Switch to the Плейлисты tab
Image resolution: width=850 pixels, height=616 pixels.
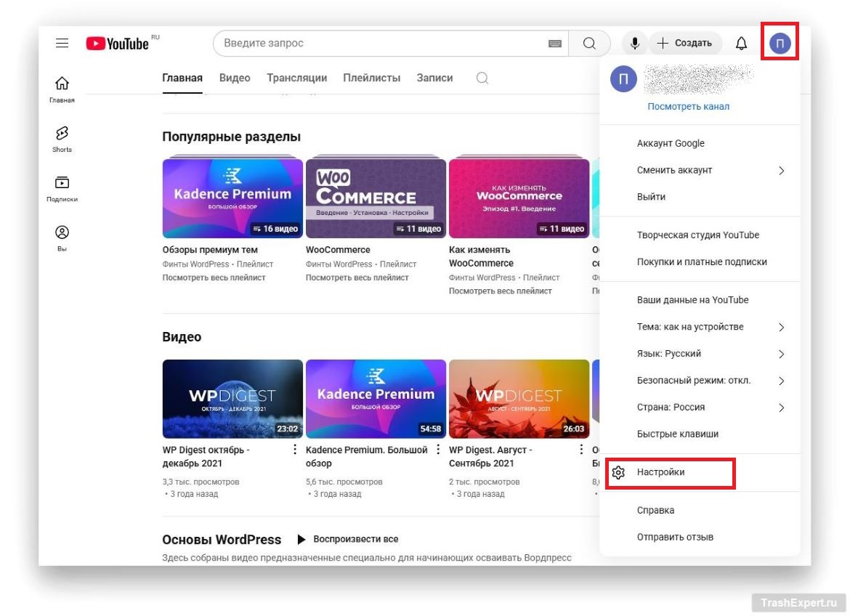(x=371, y=78)
